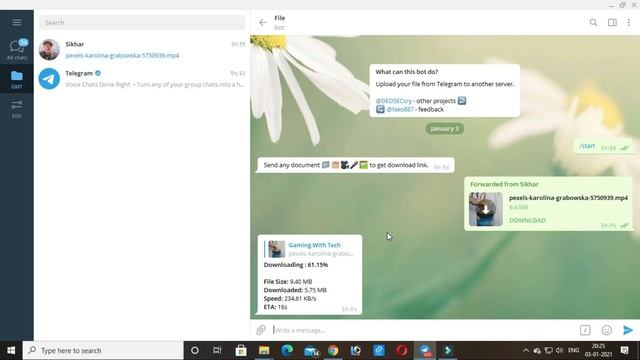Switch to the GMT chat folder

coord(17,79)
